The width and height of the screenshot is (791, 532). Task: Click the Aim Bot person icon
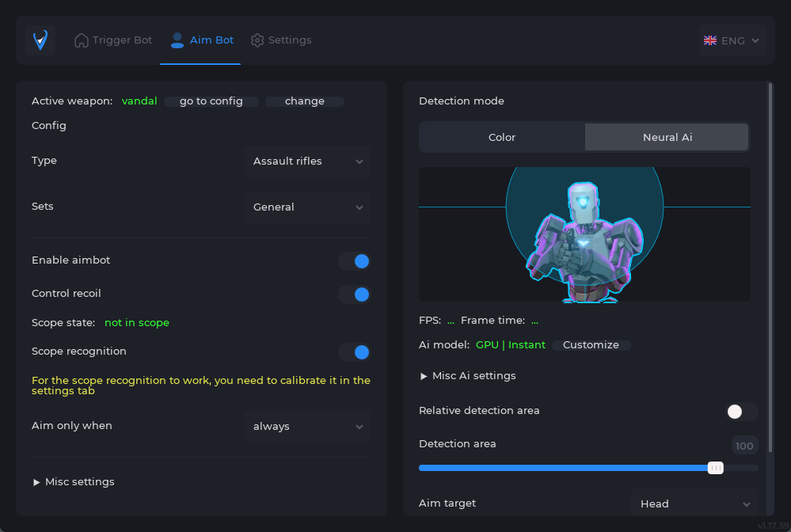(x=177, y=40)
